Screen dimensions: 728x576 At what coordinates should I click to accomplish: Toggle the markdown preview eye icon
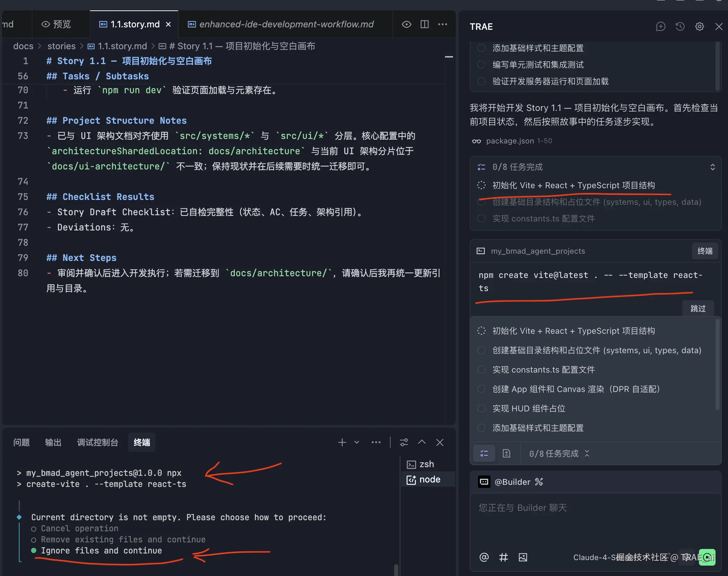click(x=406, y=24)
